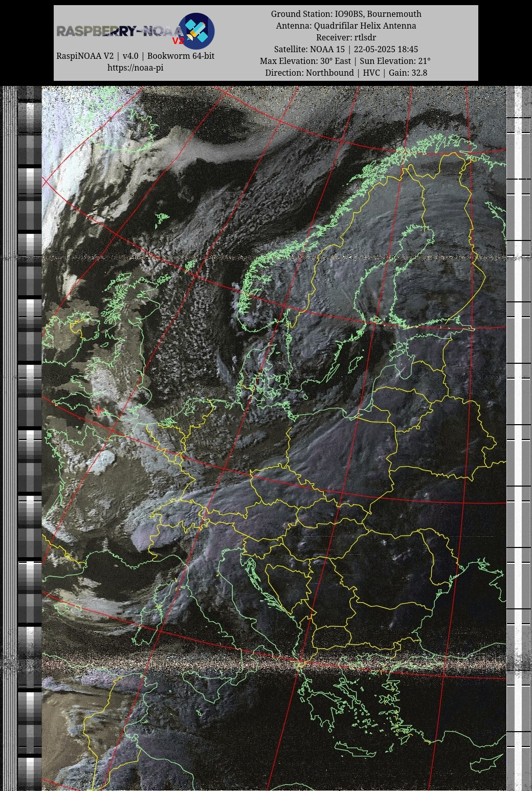Click the Raspberry-NOAA V2 satellite logo icon
Screen dimensions: 532x791
point(196,31)
